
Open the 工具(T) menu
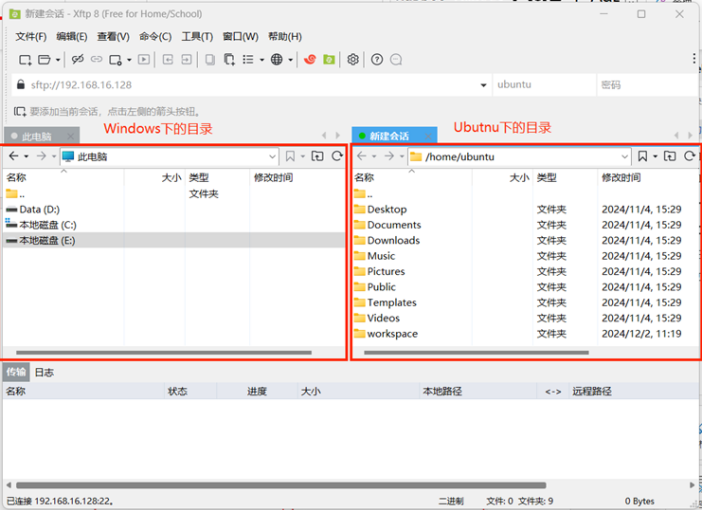pos(197,37)
